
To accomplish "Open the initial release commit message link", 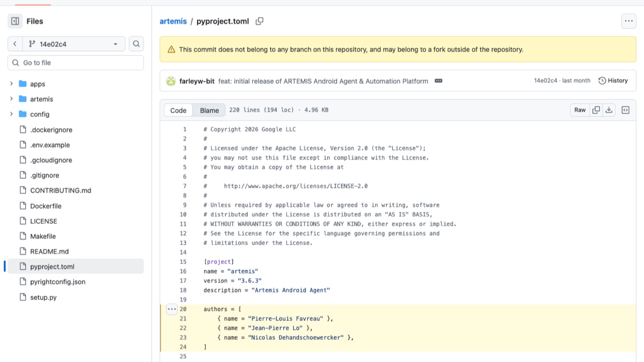I will click(323, 81).
